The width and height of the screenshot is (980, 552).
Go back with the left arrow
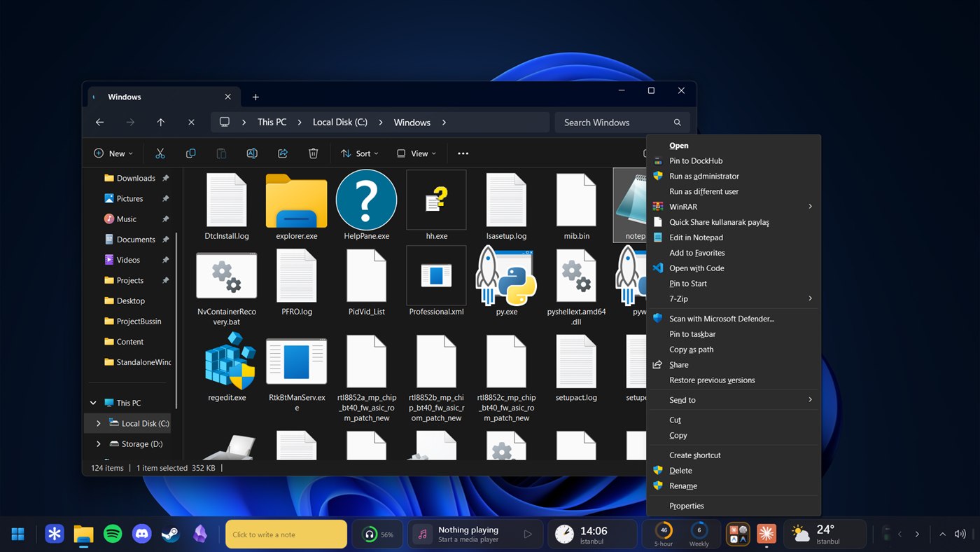click(99, 122)
